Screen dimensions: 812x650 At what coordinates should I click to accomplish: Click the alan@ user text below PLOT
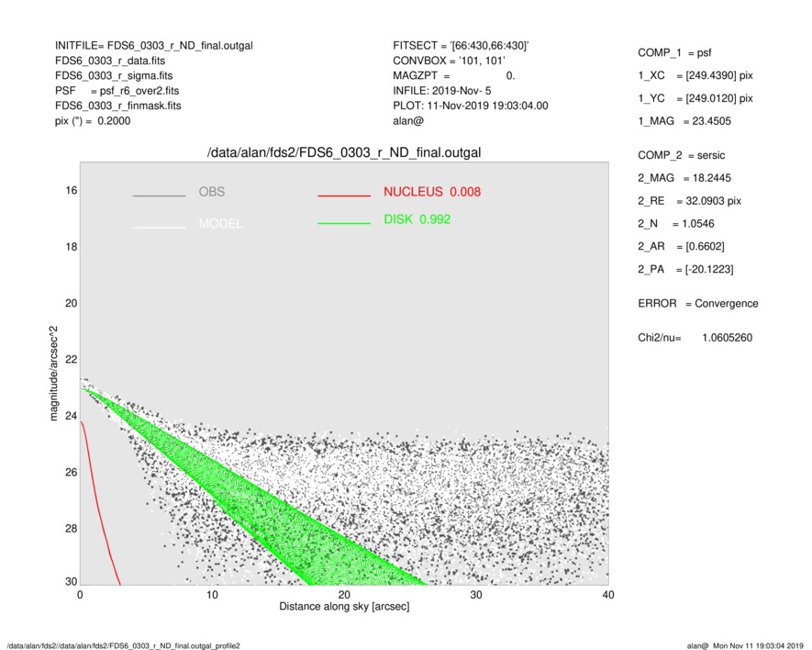click(x=408, y=121)
